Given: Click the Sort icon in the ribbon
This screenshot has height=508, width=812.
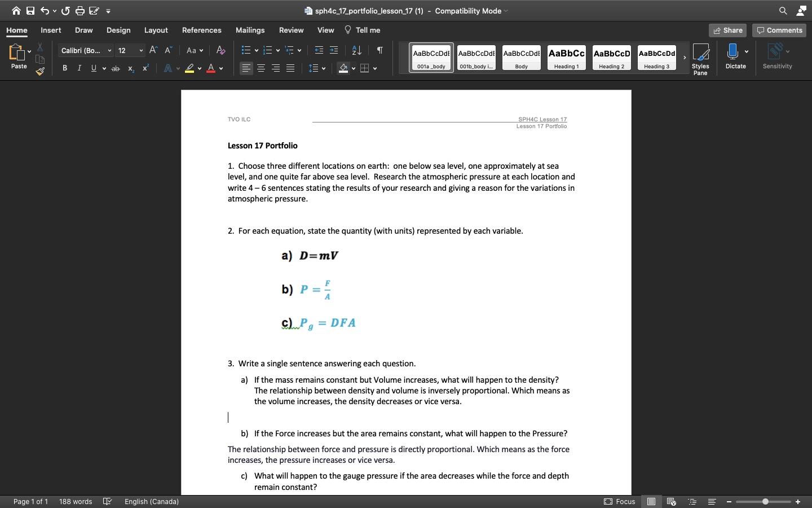Looking at the screenshot, I should click(356, 50).
